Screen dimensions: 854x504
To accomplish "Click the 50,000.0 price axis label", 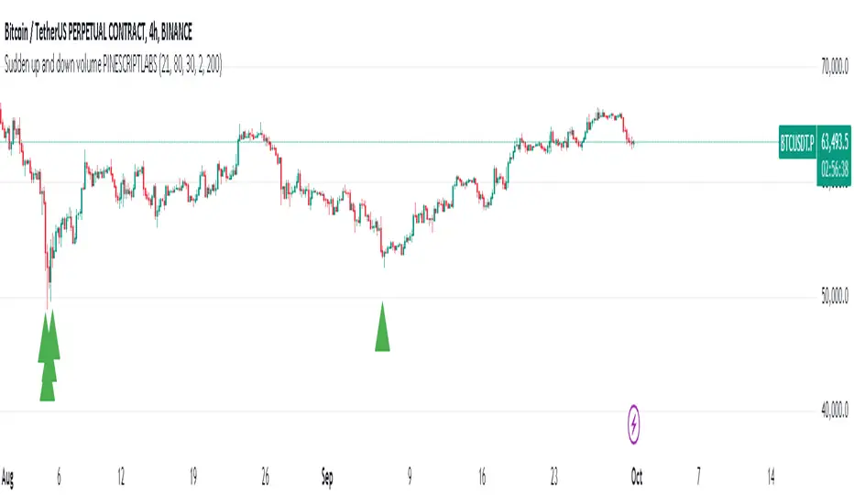I will 832,299.
